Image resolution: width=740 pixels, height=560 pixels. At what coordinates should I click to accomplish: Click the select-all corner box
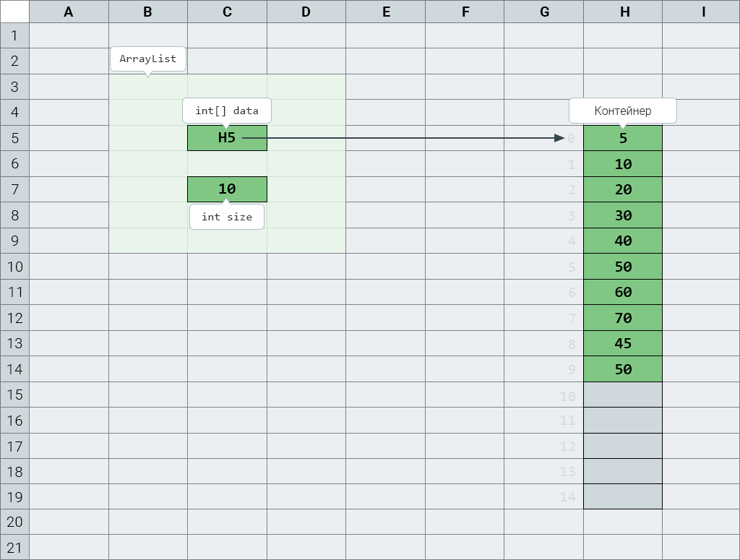(x=14, y=12)
